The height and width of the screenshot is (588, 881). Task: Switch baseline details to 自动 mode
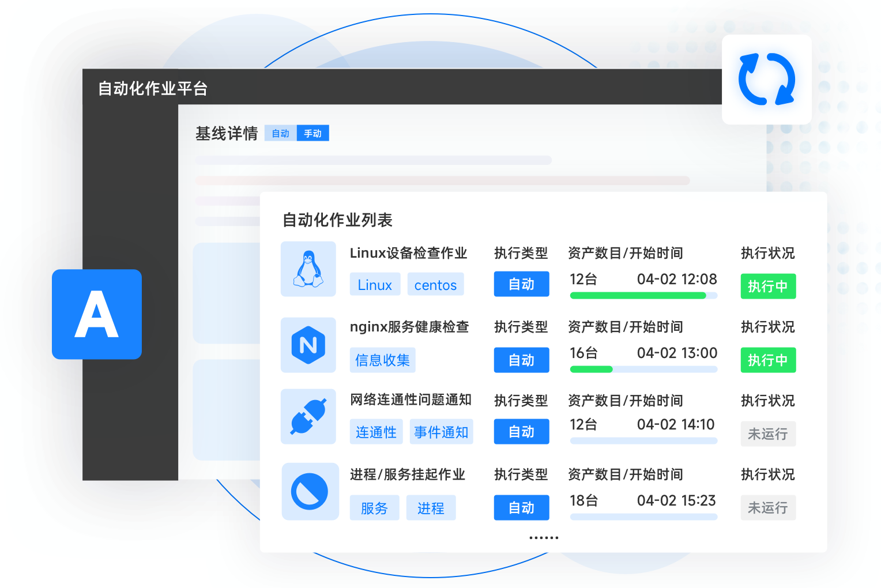(x=281, y=133)
